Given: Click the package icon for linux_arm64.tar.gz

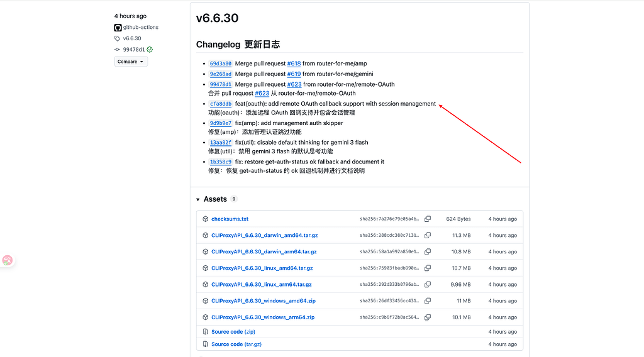Looking at the screenshot, I should point(206,284).
